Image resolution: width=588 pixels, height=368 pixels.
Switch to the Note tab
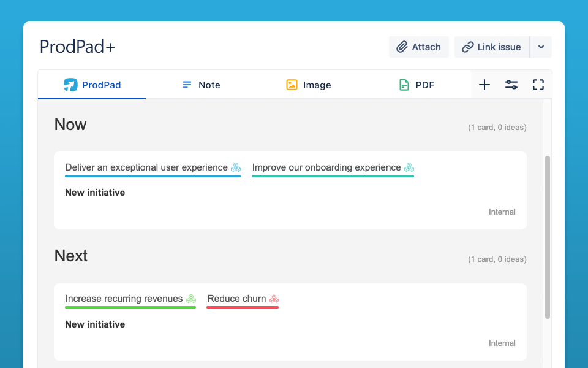click(201, 85)
